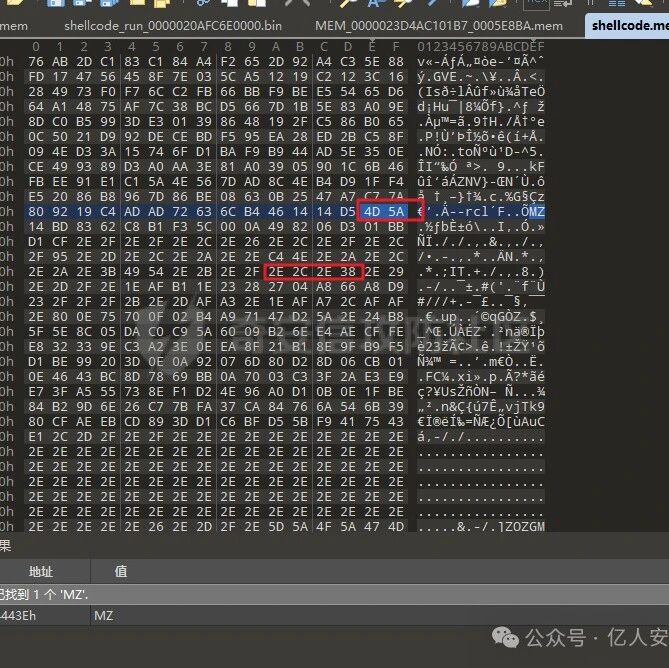This screenshot has height=668, width=669.
Task: Click the .€.up ASCII text
Action: (440, 317)
